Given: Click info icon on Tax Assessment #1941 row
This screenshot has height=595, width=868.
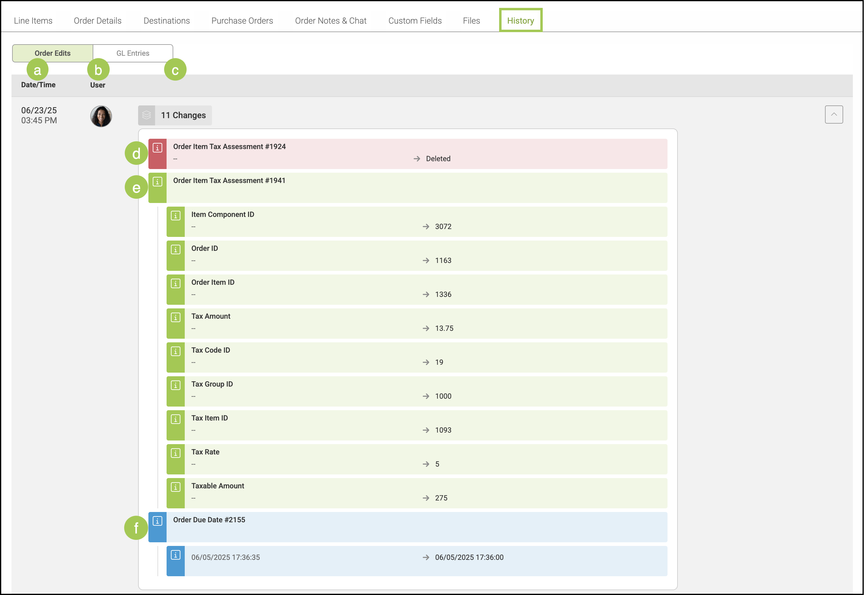Looking at the screenshot, I should point(157,182).
